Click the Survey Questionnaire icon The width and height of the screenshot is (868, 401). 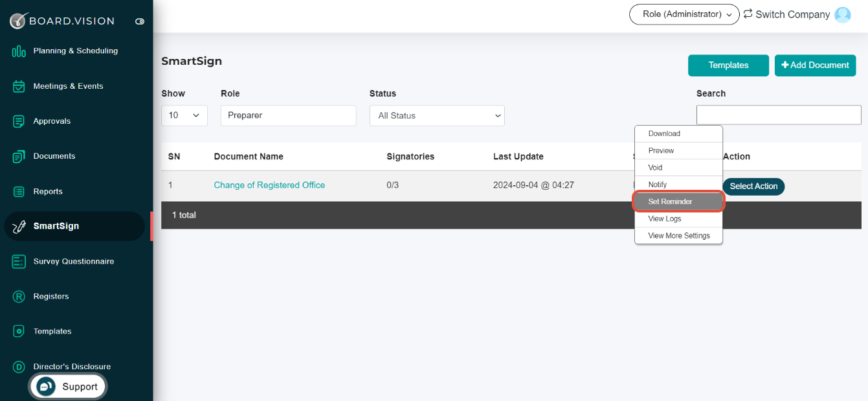pos(19,262)
